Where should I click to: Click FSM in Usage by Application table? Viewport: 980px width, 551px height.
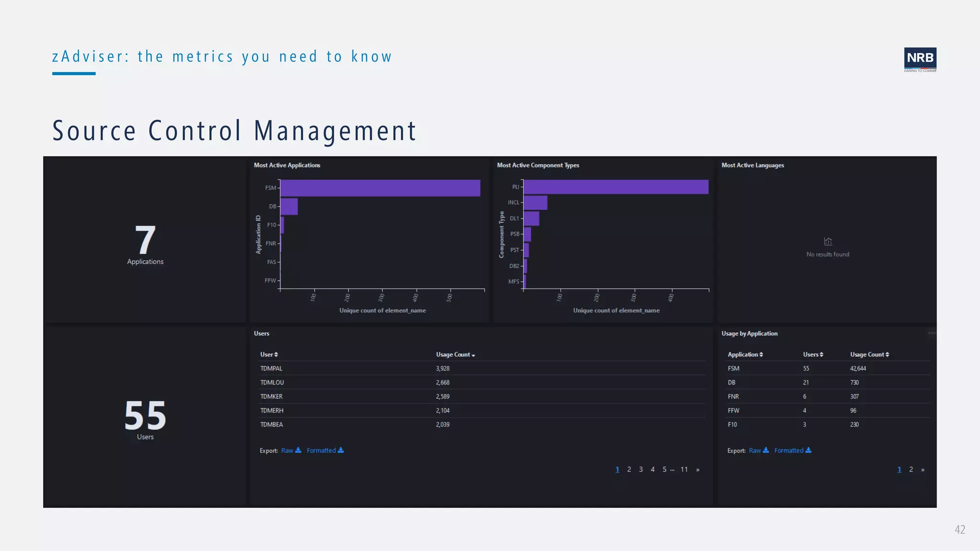(733, 368)
